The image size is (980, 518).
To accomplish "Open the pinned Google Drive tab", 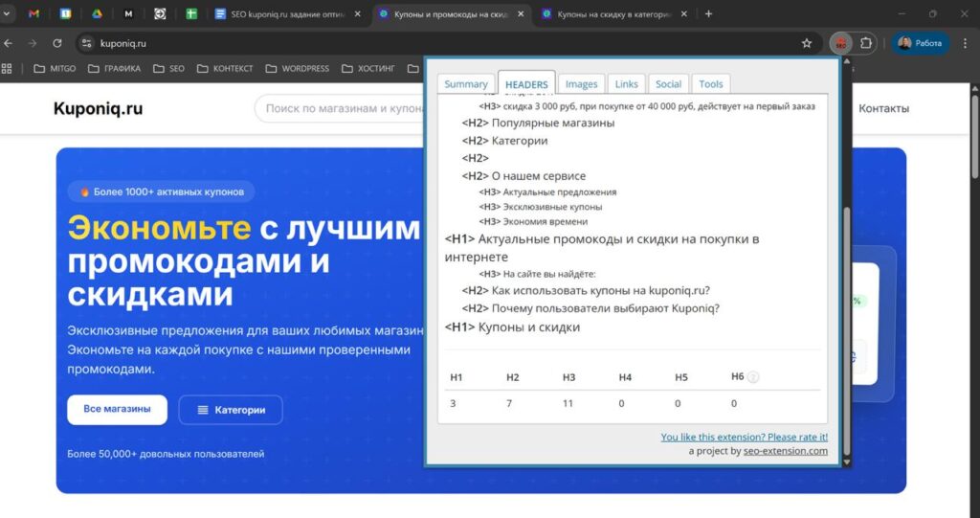I will point(97,14).
